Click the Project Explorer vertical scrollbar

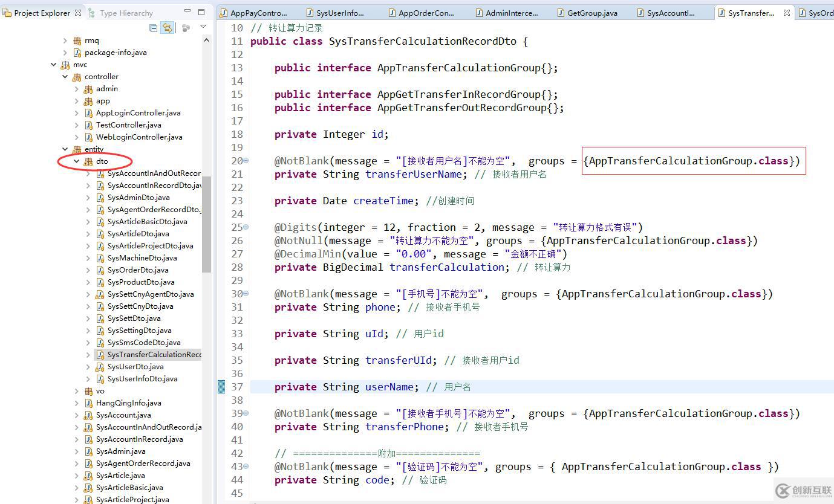[x=206, y=224]
